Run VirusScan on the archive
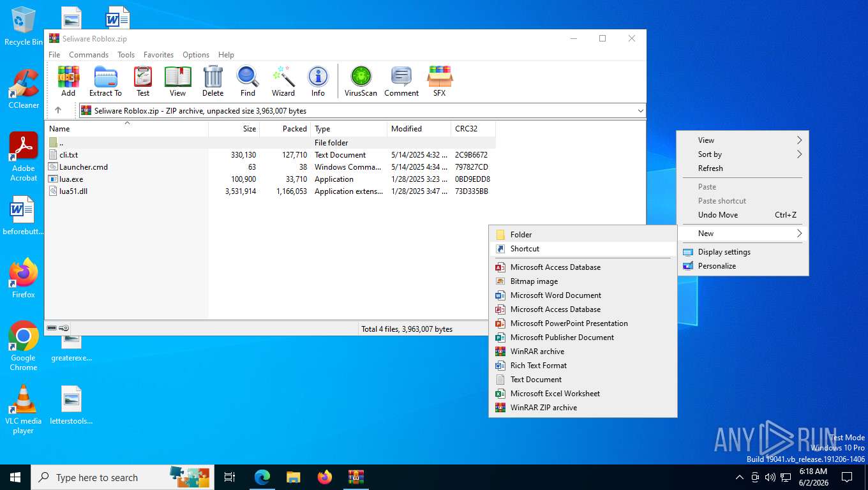The width and height of the screenshot is (868, 490). click(x=361, y=81)
